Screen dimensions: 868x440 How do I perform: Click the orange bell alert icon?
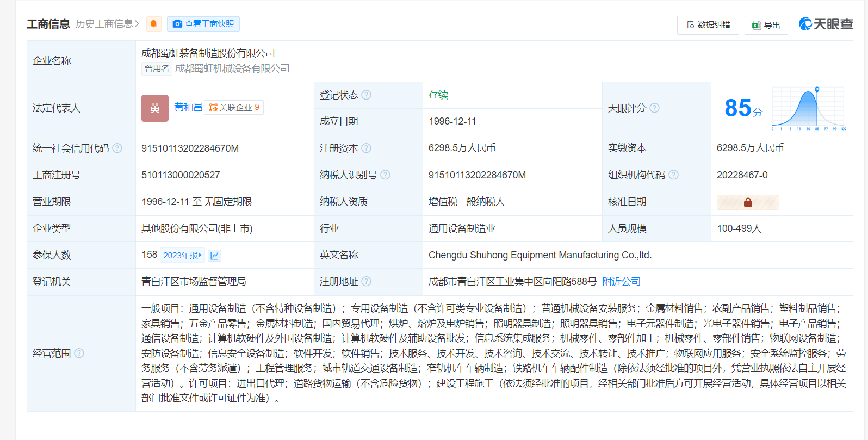[x=154, y=24]
